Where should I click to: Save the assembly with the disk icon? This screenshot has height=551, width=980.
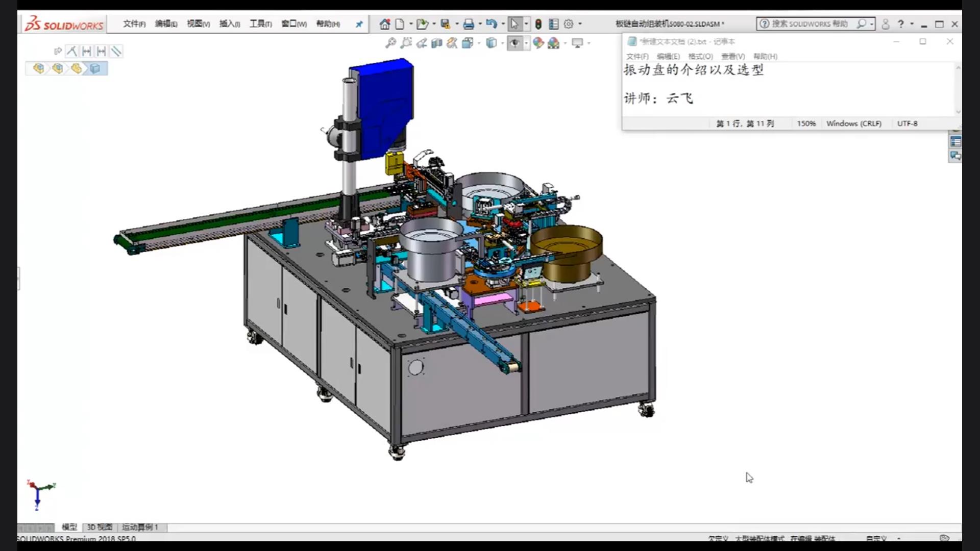coord(446,24)
